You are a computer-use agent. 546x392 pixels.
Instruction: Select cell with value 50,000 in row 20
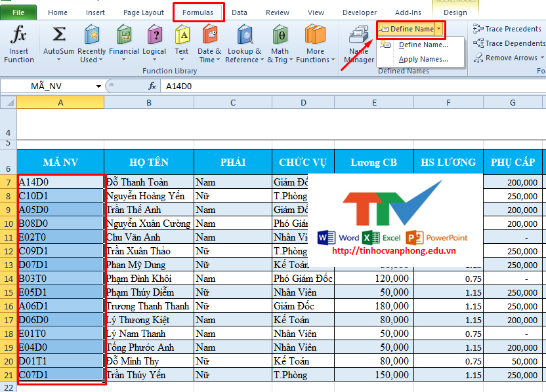coord(513,361)
